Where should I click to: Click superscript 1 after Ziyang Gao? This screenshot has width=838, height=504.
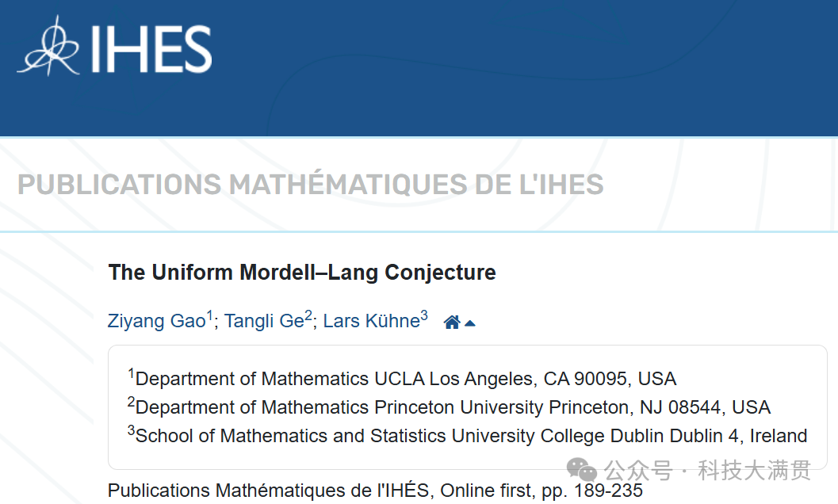coord(210,315)
